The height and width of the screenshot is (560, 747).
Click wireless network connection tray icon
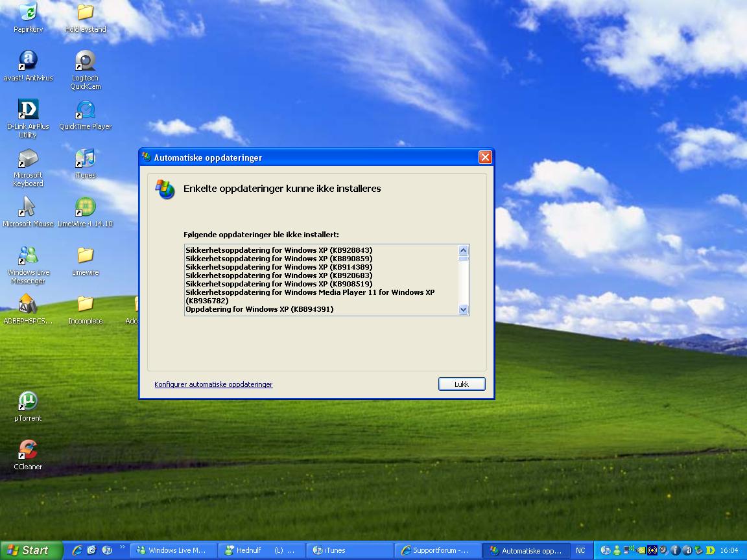click(x=629, y=550)
